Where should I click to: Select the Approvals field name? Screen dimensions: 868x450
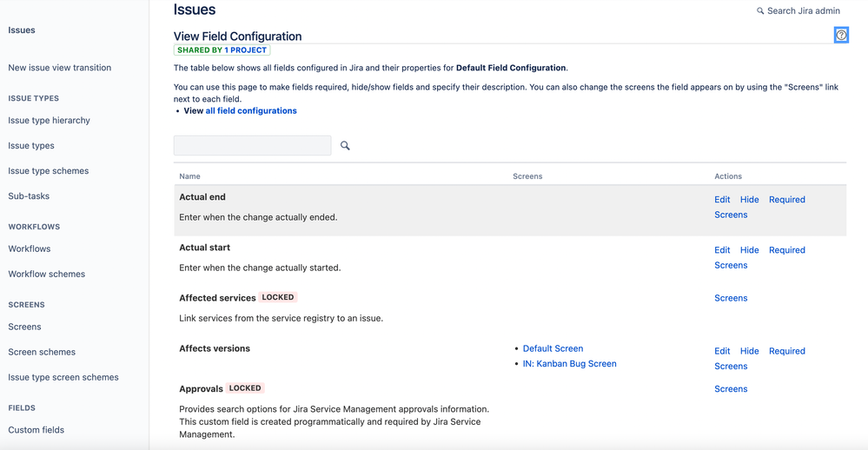[201, 389]
